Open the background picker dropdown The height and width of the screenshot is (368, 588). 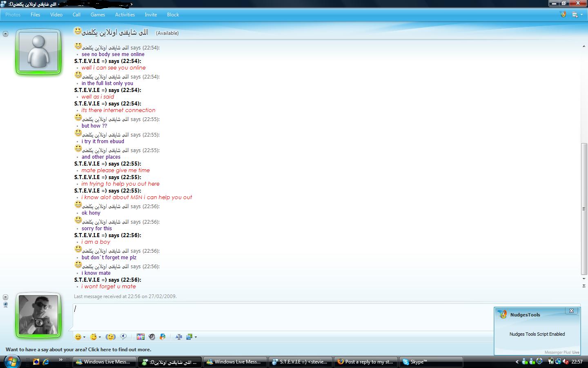click(196, 337)
